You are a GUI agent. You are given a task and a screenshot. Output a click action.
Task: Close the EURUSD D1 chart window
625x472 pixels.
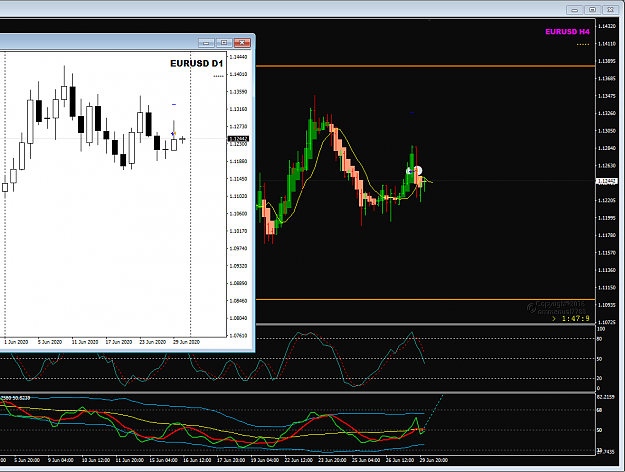click(x=242, y=43)
